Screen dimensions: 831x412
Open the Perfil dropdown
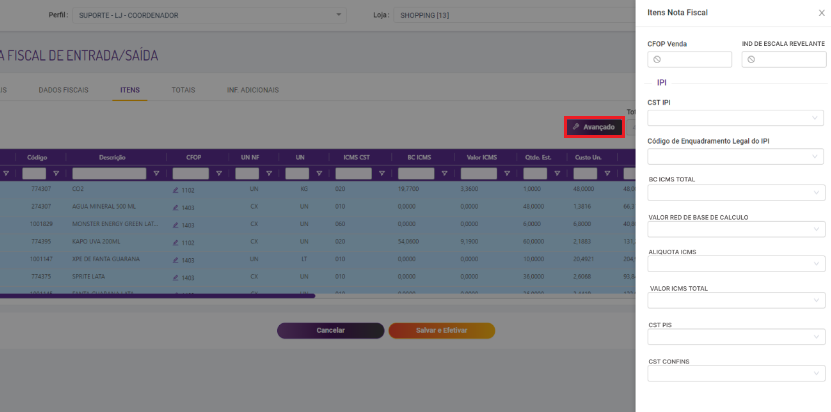pyautogui.click(x=209, y=15)
